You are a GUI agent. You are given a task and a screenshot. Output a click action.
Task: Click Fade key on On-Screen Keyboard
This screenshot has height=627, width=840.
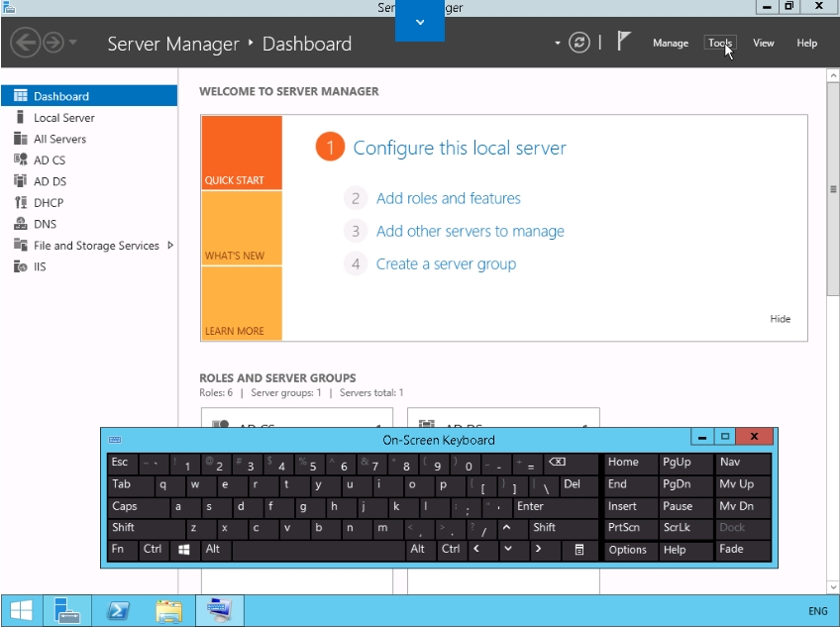tap(743, 551)
